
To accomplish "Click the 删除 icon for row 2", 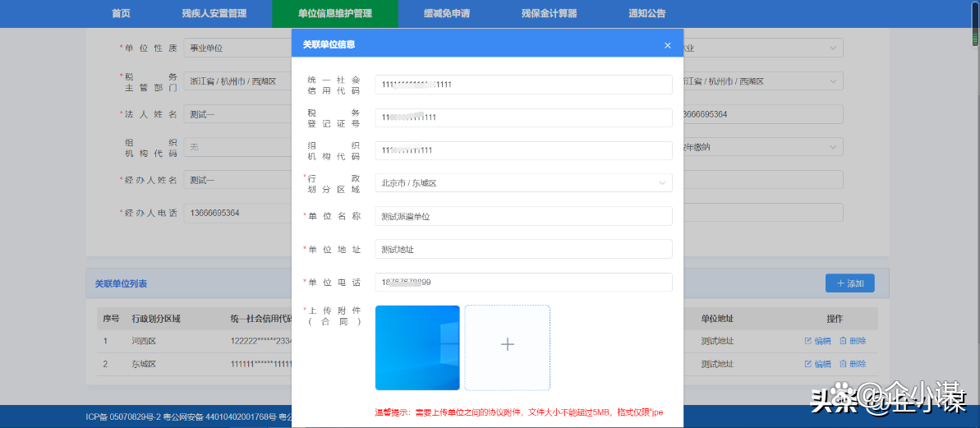I will pos(852,364).
